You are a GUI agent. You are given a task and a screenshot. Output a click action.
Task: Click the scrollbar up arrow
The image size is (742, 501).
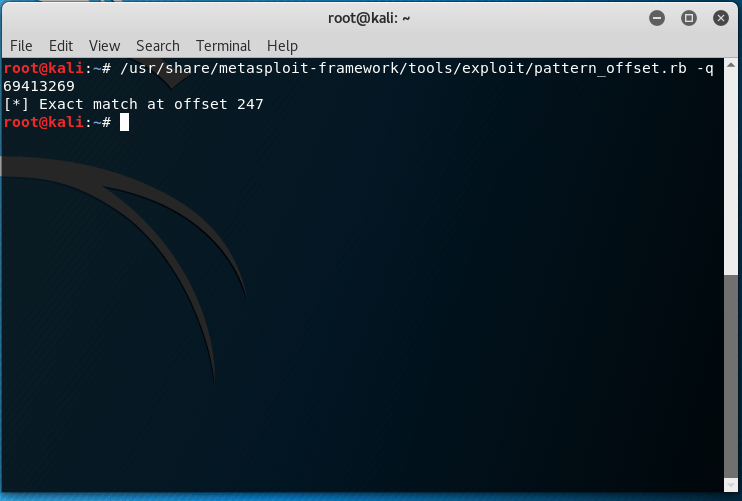tap(731, 64)
